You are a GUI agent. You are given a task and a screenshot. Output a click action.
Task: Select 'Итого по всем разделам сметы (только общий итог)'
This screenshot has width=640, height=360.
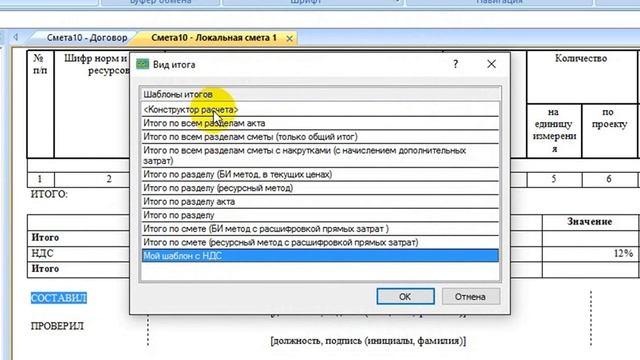(x=320, y=137)
